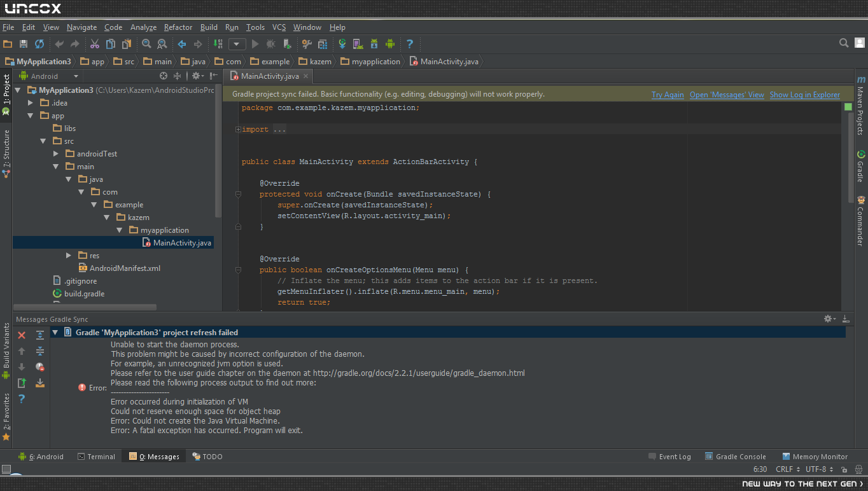This screenshot has height=491, width=868.
Task: Open the Project Structure icon
Action: [x=323, y=44]
